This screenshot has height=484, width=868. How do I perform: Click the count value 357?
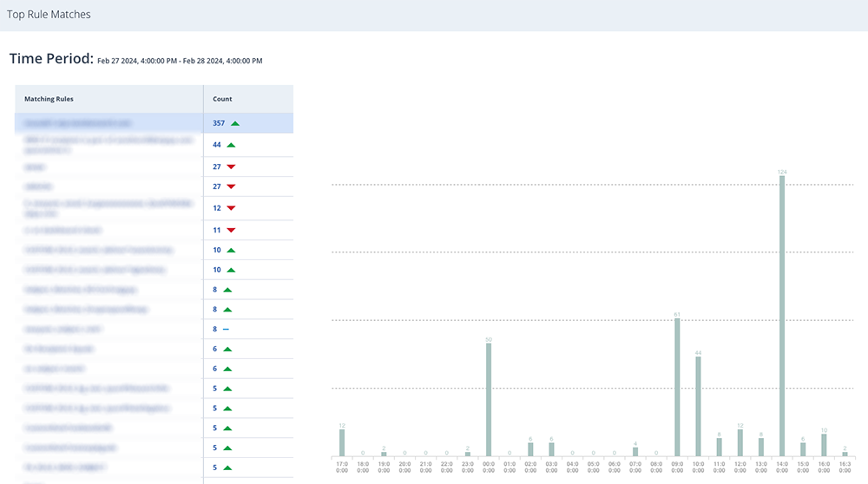click(x=219, y=123)
